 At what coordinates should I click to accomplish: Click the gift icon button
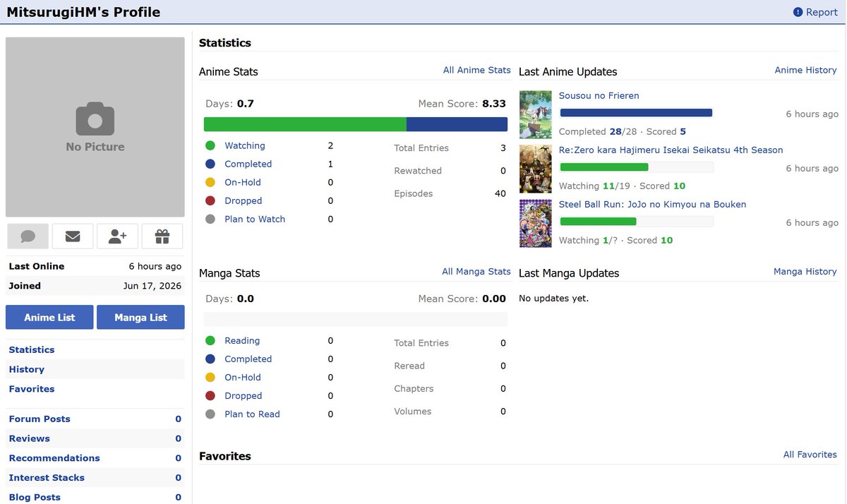[162, 236]
